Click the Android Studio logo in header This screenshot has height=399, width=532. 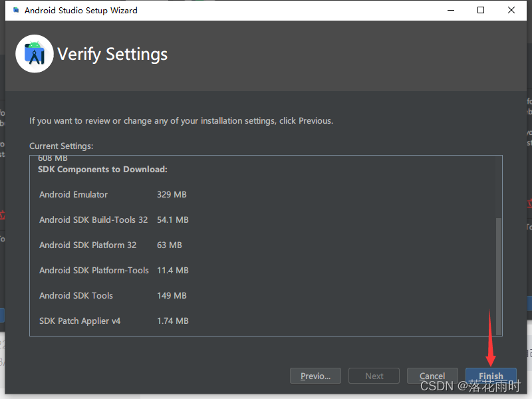pyautogui.click(x=35, y=54)
